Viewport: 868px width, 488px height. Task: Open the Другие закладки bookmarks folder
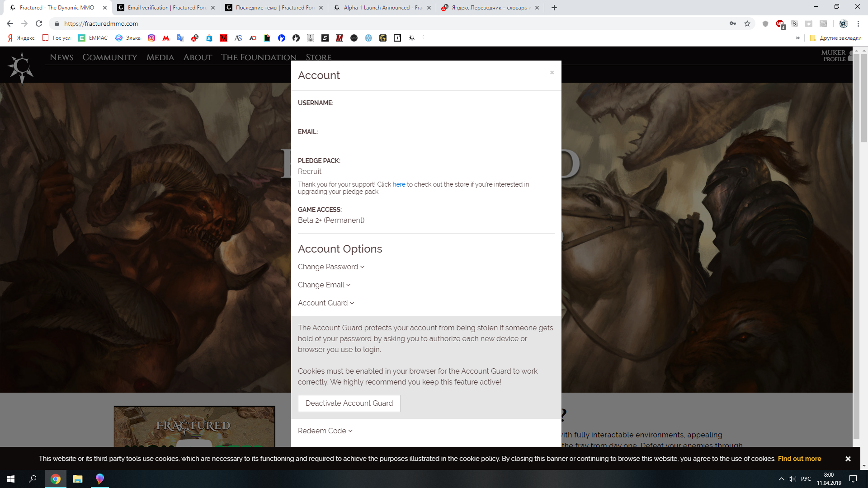pos(835,38)
